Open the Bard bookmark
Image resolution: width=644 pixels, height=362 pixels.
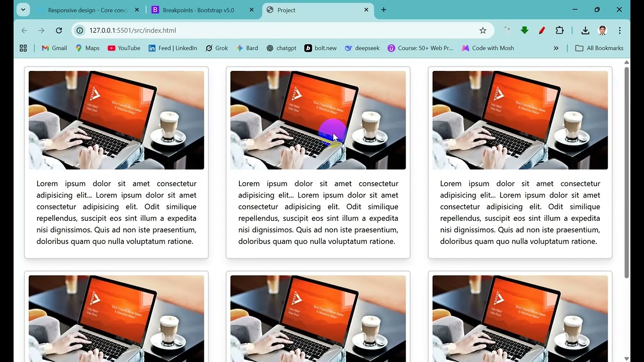tap(247, 48)
